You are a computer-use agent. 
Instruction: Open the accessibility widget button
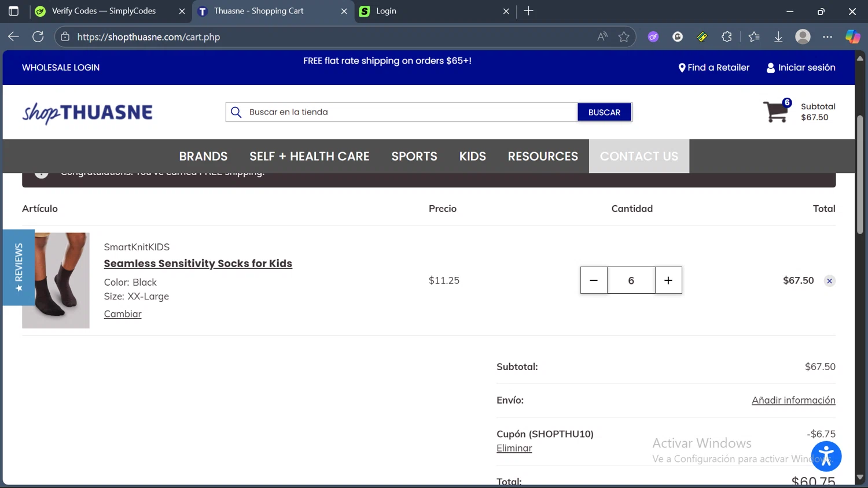(826, 456)
